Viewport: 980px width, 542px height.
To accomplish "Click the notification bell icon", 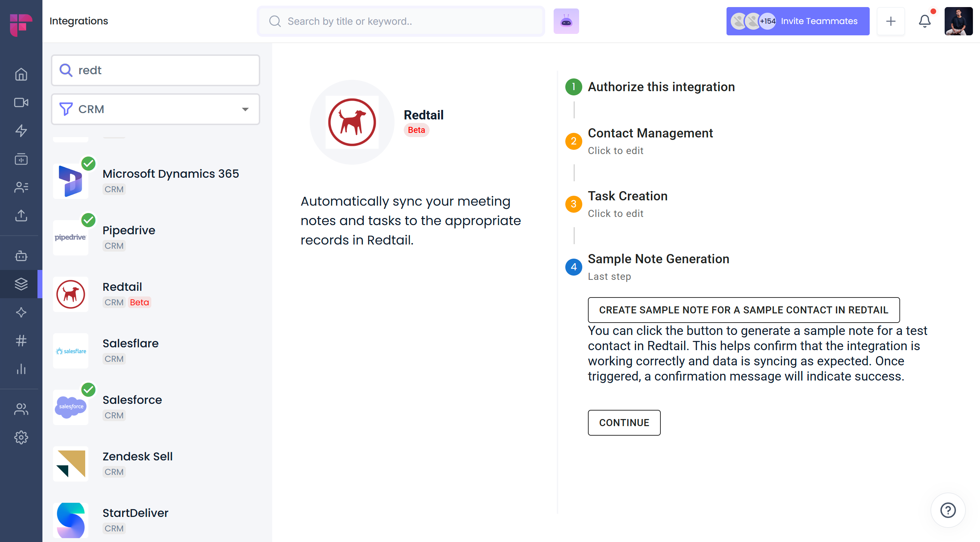I will 924,21.
